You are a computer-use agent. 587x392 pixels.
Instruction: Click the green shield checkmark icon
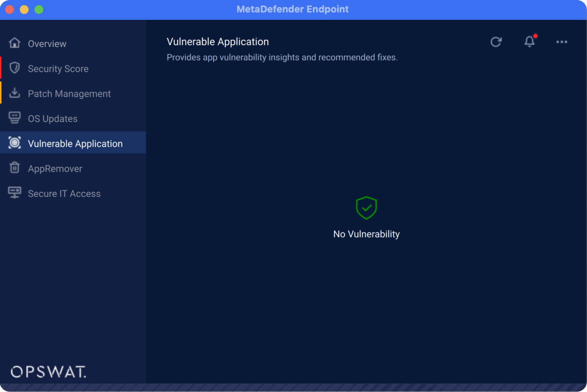(366, 208)
